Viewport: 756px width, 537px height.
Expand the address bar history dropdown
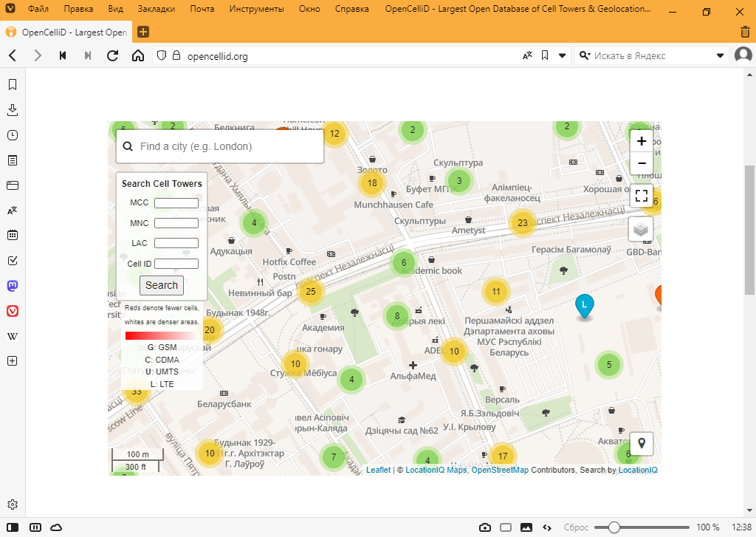click(x=563, y=55)
